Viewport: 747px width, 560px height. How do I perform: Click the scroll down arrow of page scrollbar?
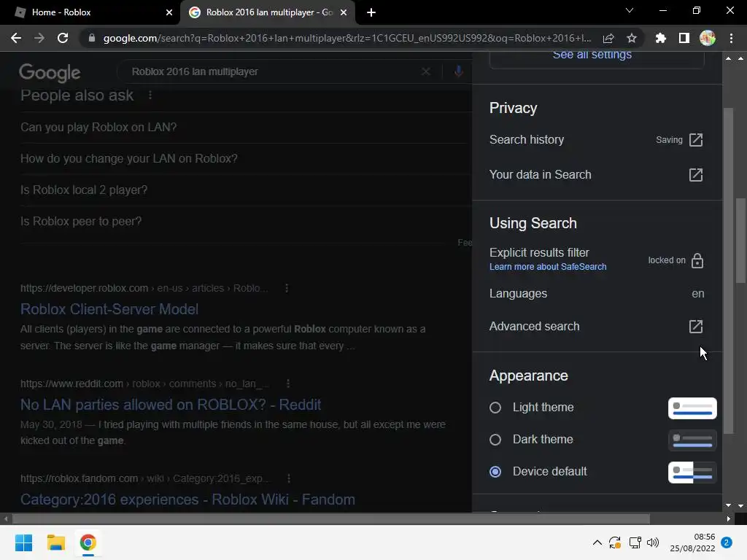coord(740,506)
